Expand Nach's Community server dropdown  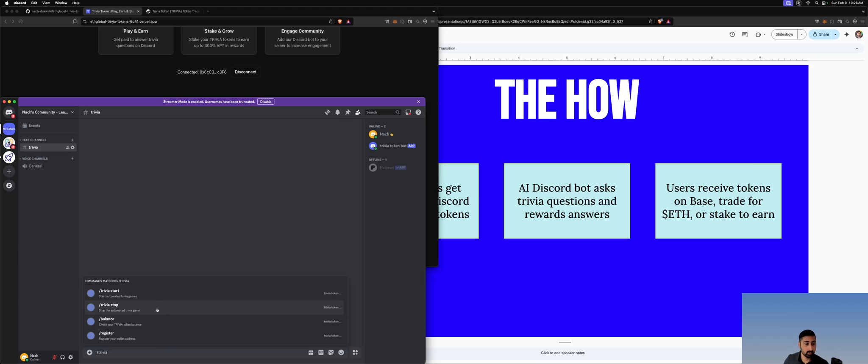pyautogui.click(x=48, y=112)
